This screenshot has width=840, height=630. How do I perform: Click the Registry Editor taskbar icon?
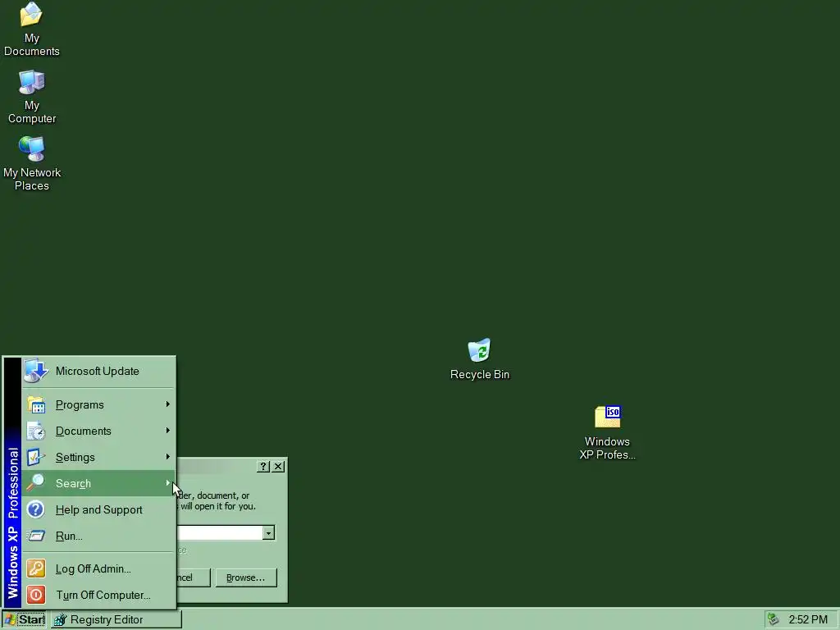[60, 620]
